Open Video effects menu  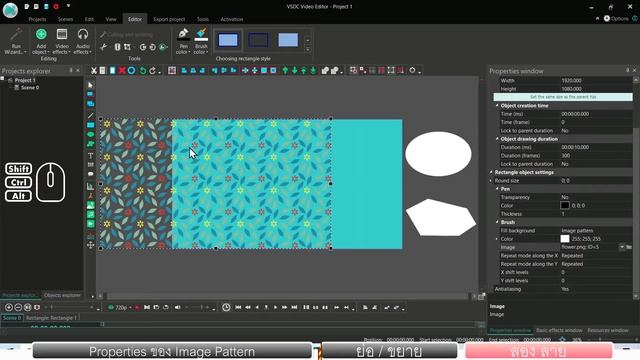(62, 41)
